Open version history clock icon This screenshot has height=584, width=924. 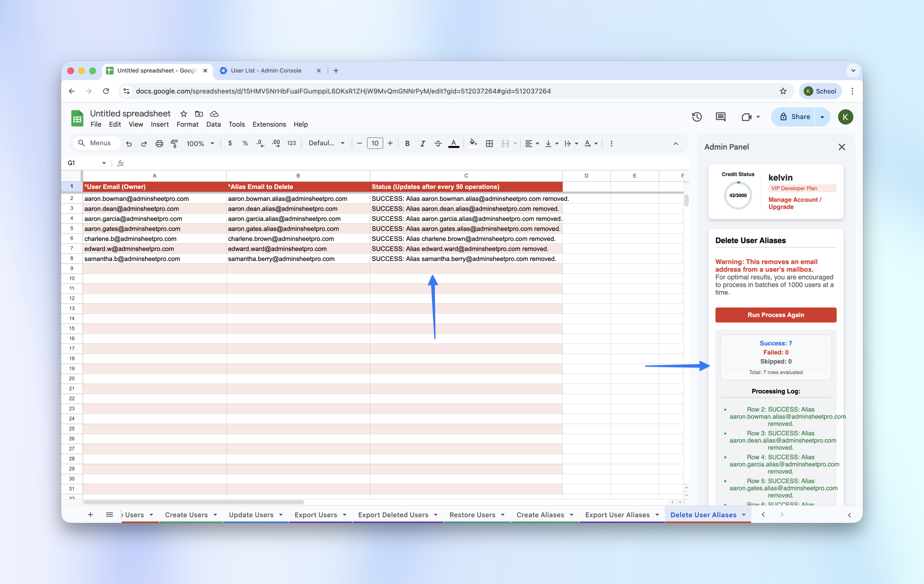tap(697, 117)
